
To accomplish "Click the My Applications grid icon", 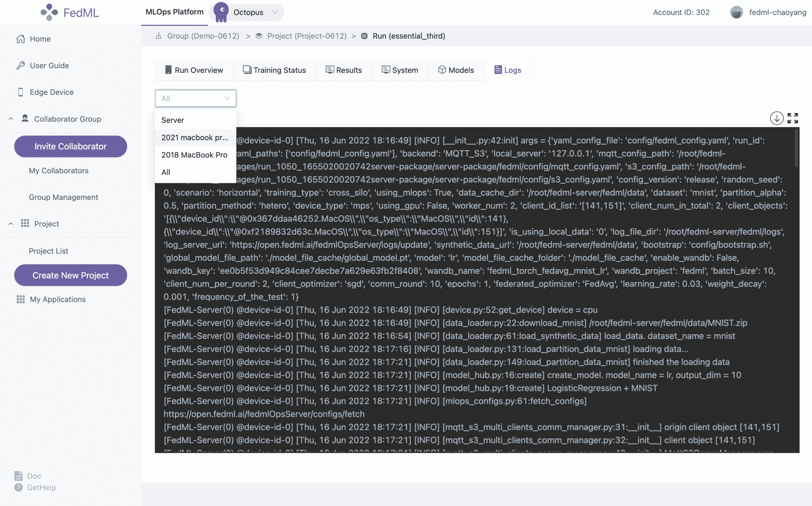I will [x=21, y=299].
